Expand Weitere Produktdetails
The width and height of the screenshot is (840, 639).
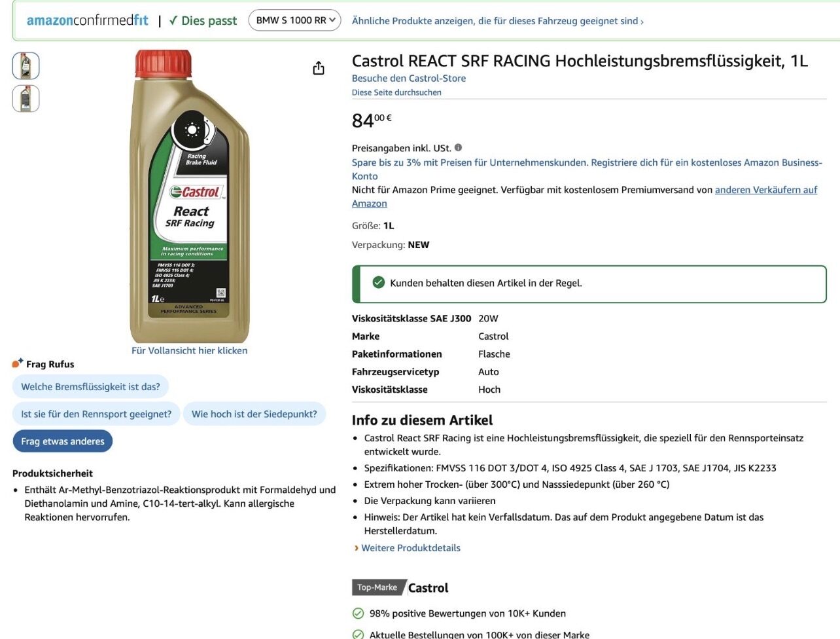(x=411, y=548)
